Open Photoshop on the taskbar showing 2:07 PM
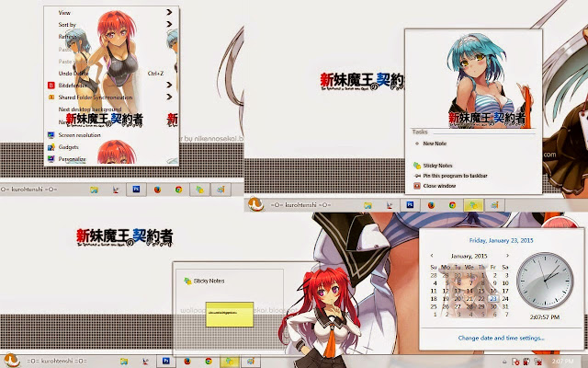Viewport: 588px width, 368px height. pyautogui.click(x=165, y=362)
